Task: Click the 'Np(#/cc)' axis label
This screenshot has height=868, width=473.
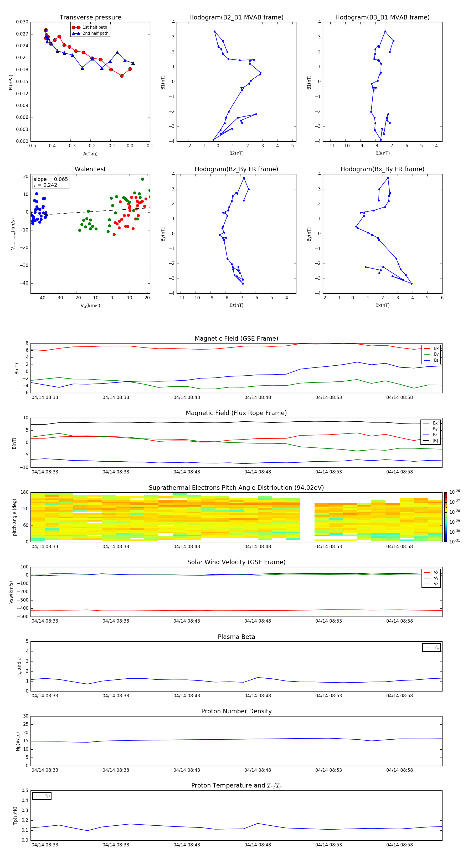Action: (18, 741)
